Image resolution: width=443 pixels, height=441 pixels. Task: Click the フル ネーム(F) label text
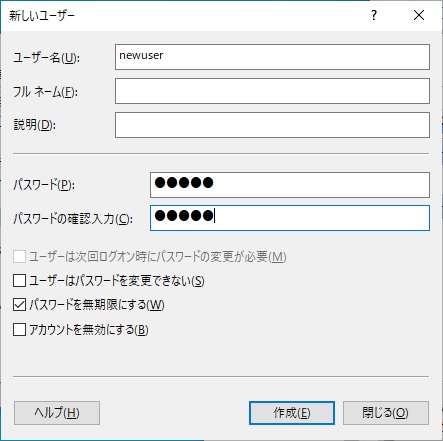[45, 92]
